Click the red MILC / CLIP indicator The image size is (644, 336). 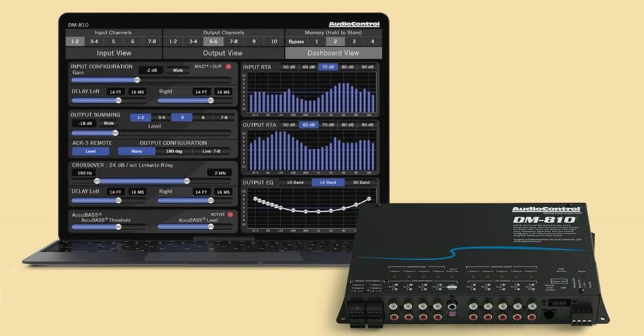click(228, 66)
